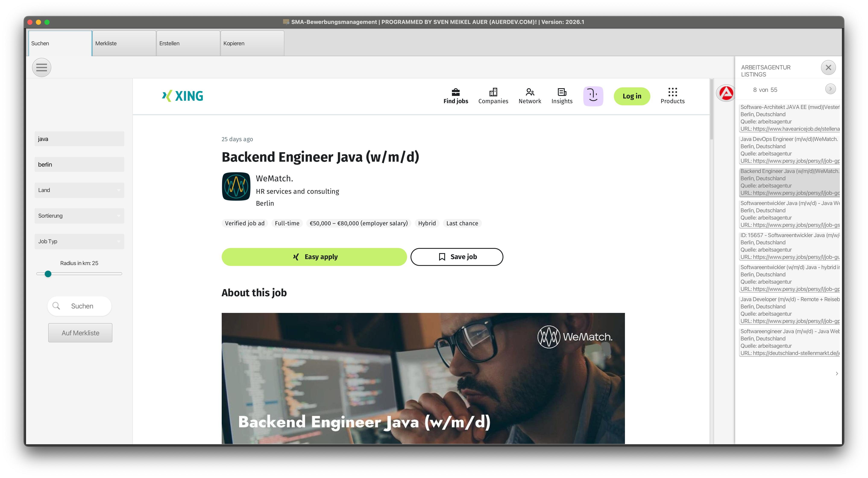This screenshot has width=868, height=478.
Task: Click the '25 days ago' text
Action: (237, 139)
